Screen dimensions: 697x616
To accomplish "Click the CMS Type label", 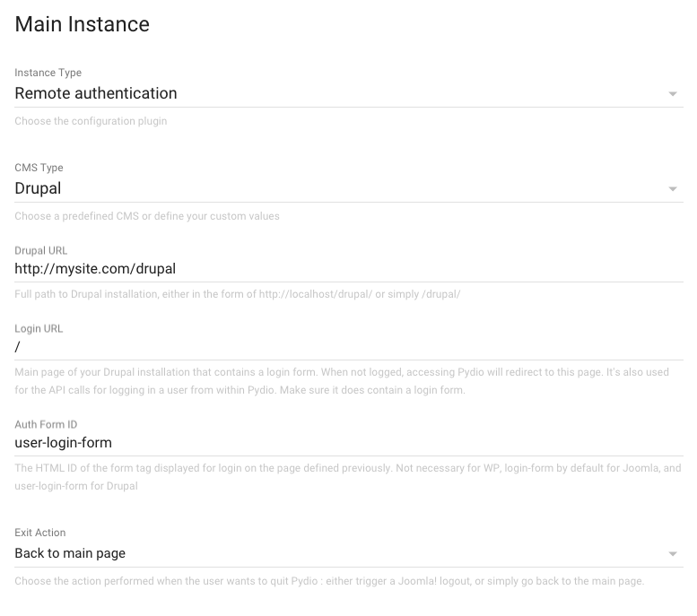I will tap(39, 168).
